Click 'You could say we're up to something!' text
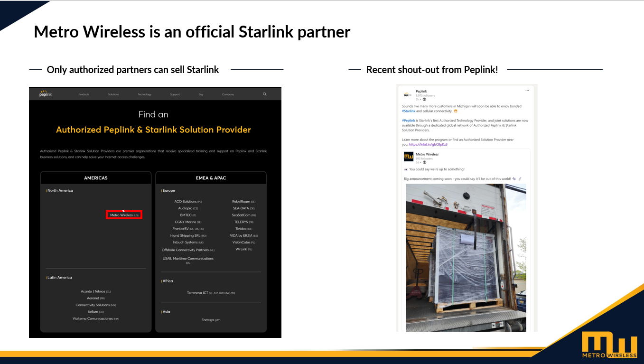The height and width of the screenshot is (364, 644). 437,169
